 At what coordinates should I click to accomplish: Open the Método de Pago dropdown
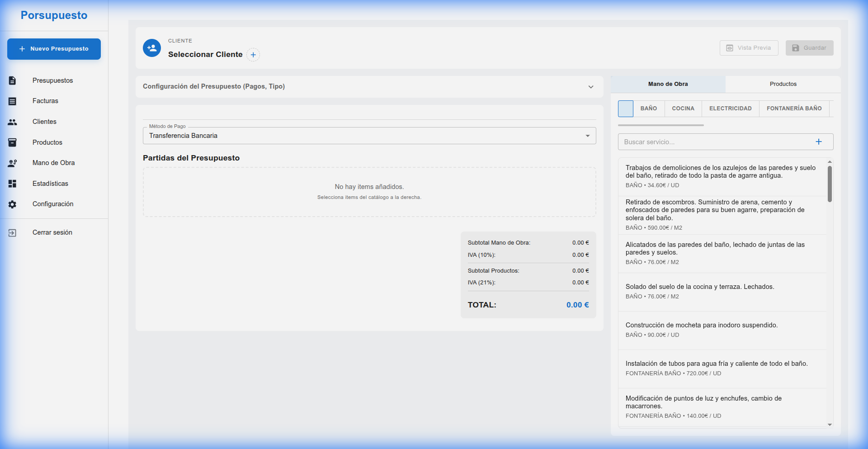click(369, 136)
